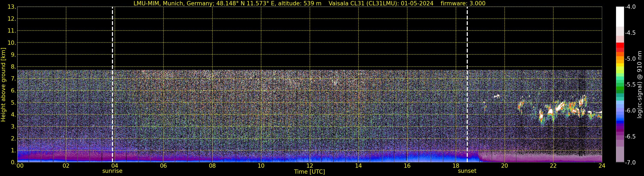Pick the green band in the colorbar
This screenshot has height=176, width=644.
620,88
